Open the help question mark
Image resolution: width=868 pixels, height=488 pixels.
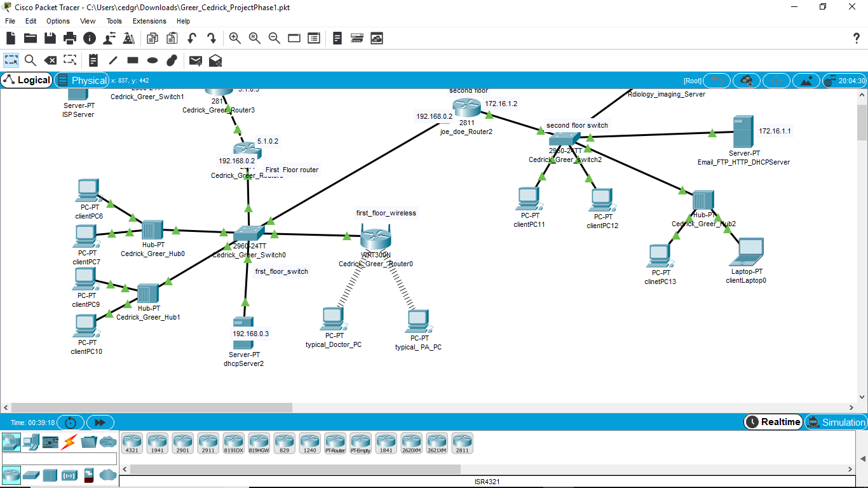pos(856,38)
